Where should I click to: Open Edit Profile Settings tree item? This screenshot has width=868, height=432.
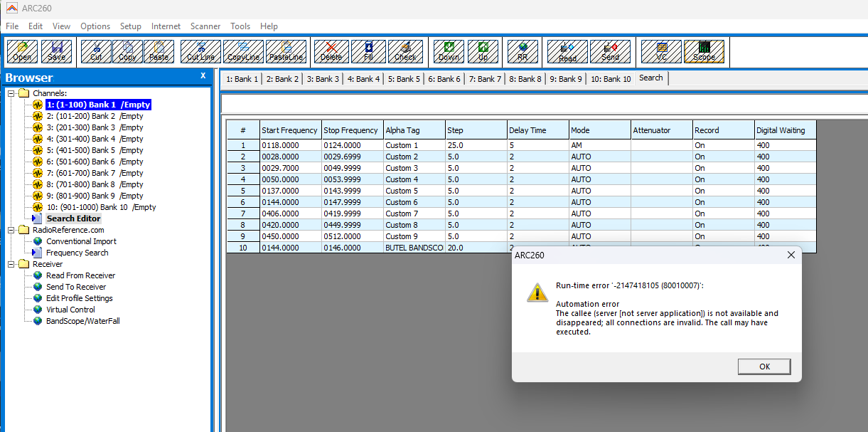tap(79, 298)
